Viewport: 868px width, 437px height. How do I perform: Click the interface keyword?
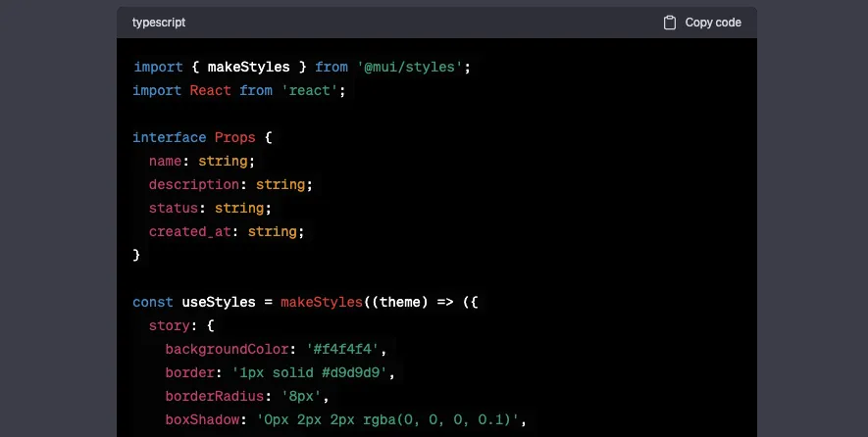(170, 137)
